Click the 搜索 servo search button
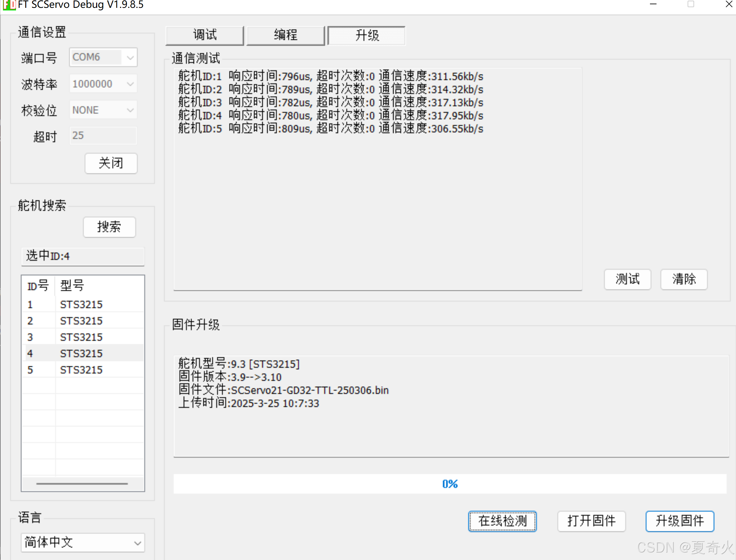 point(109,227)
